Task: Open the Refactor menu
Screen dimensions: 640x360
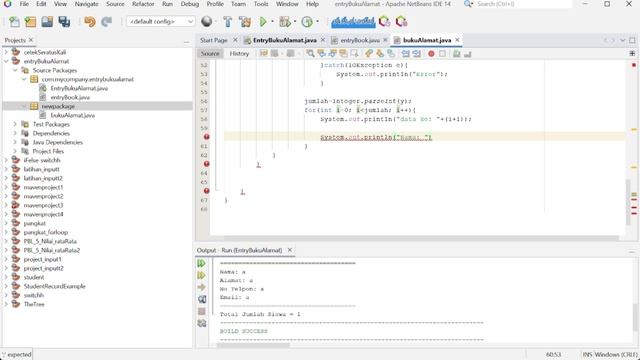Action: tap(143, 4)
